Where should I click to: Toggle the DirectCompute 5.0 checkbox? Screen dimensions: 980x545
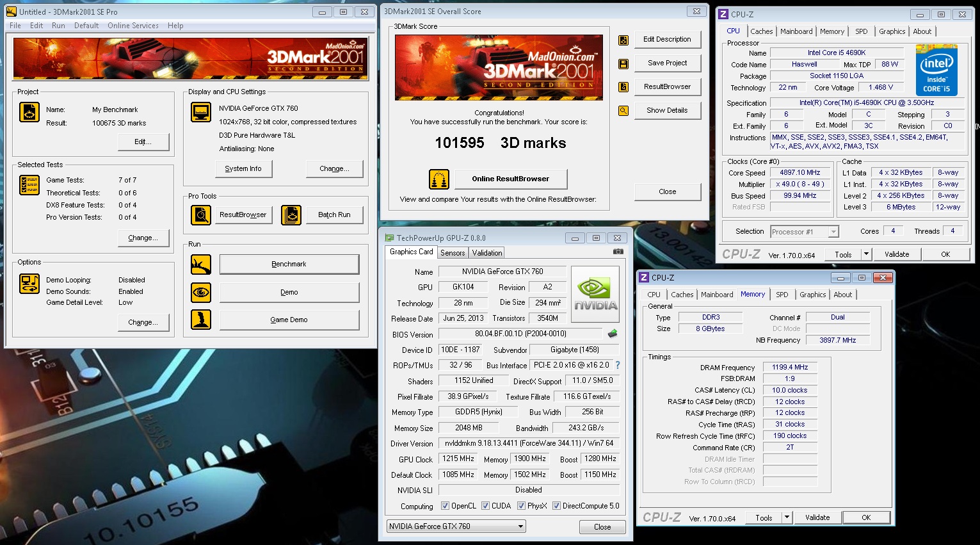[556, 506]
